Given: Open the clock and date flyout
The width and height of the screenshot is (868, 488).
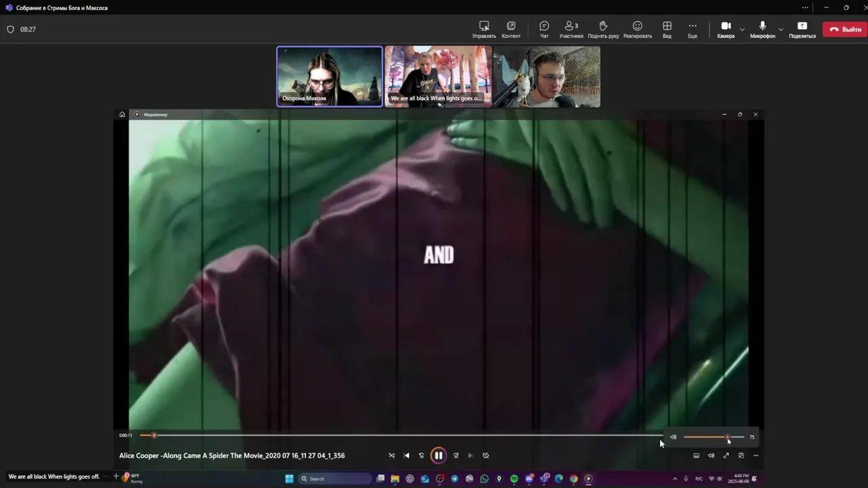Looking at the screenshot, I should 738,479.
